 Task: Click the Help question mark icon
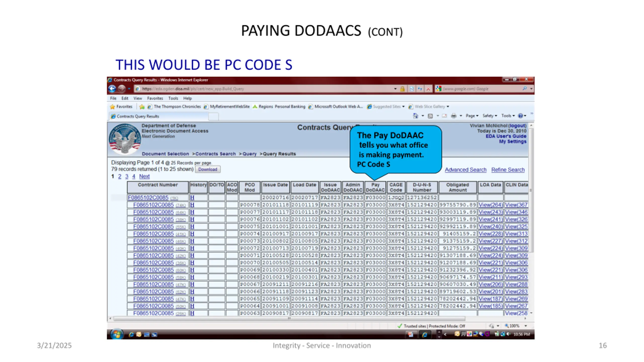click(520, 116)
